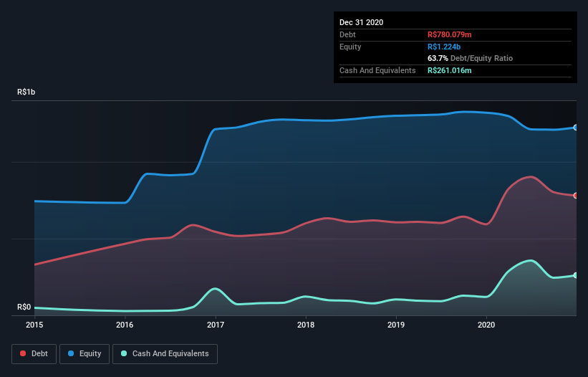Click the Debt label in tooltip
588x377 pixels.
pyautogui.click(x=347, y=34)
